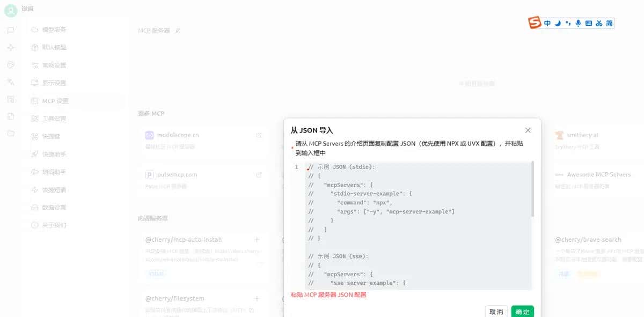
Task: Click the voice input microphone icon
Action: (578, 24)
